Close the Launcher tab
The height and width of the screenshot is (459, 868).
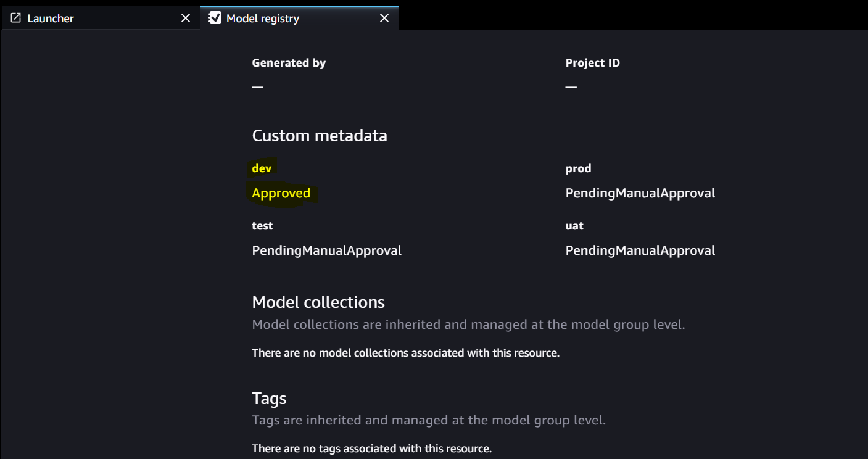186,18
